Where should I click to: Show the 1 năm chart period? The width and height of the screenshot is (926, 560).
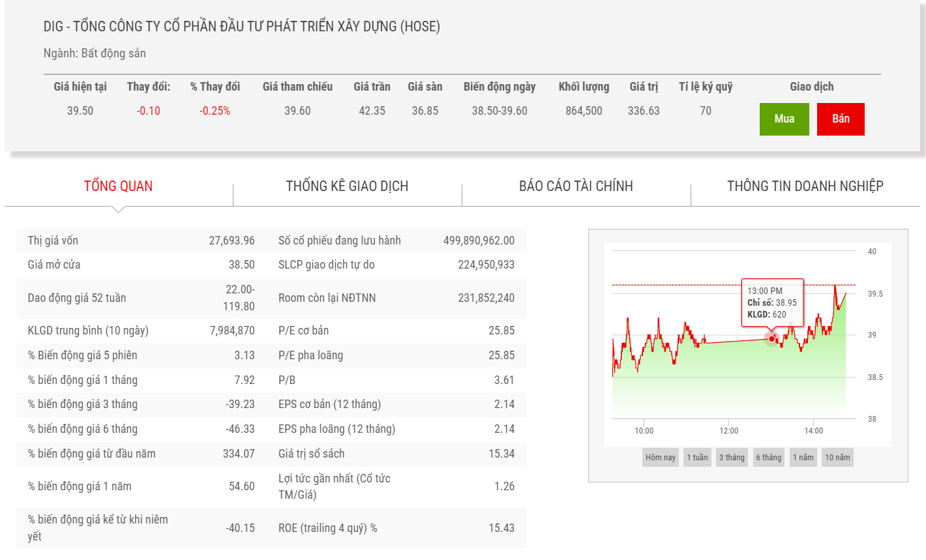(803, 458)
